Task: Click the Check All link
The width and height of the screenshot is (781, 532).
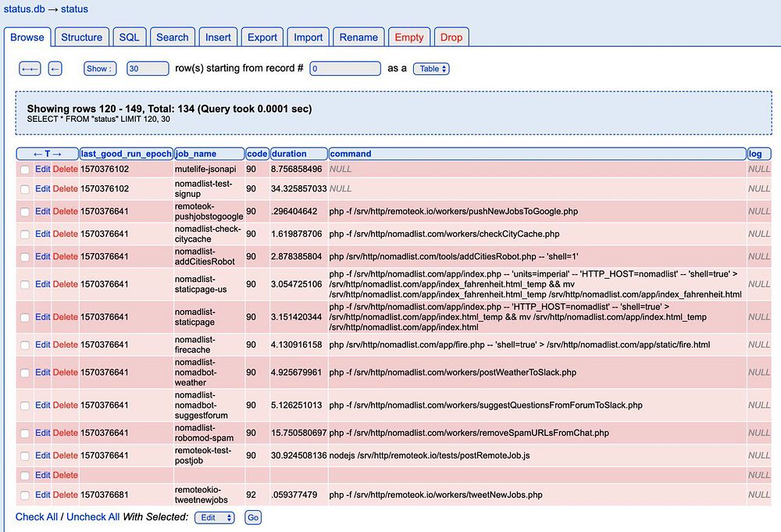Action: (x=37, y=517)
